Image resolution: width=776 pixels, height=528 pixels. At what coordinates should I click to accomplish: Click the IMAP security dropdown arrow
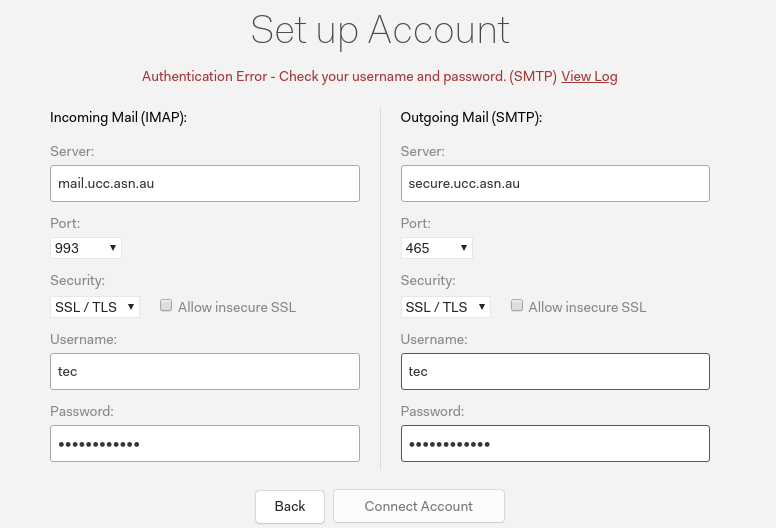(131, 307)
